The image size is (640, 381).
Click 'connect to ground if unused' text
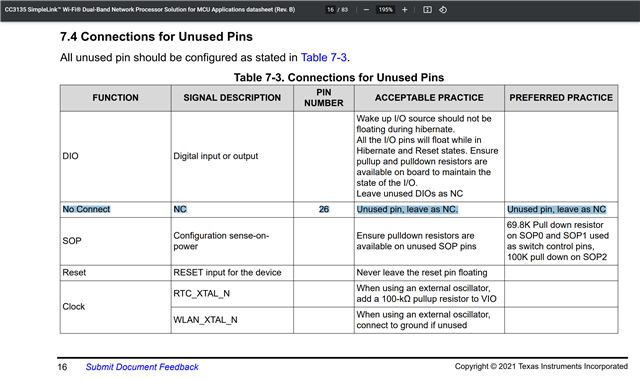click(x=411, y=325)
